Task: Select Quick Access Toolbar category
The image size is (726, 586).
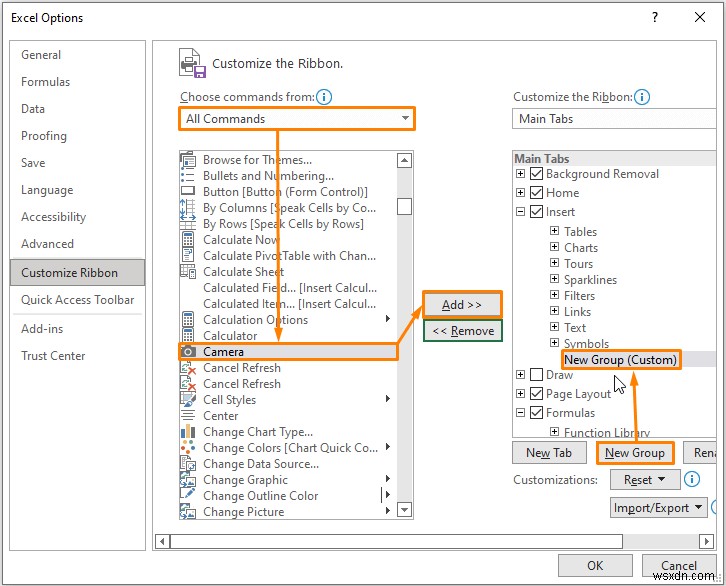Action: coord(77,299)
